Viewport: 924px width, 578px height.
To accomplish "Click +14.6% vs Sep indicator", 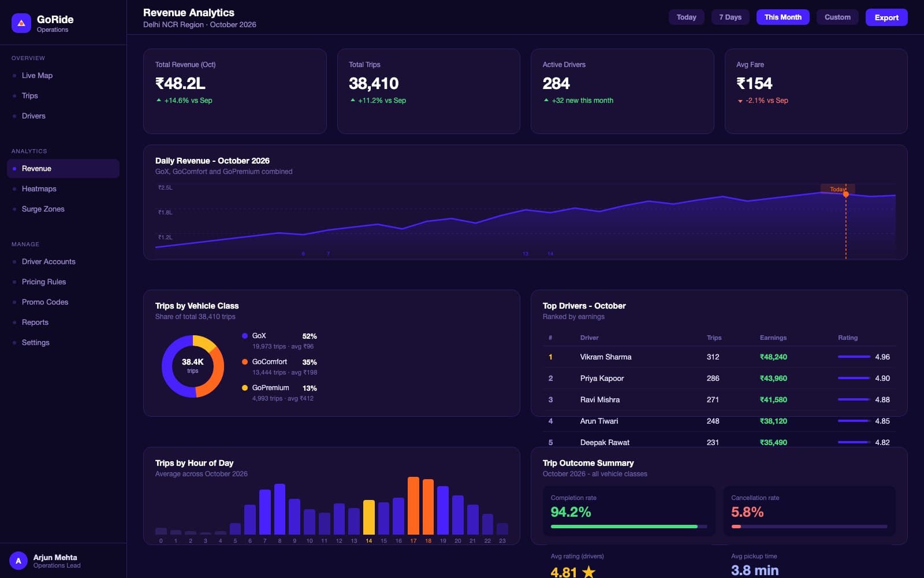I will [x=184, y=101].
